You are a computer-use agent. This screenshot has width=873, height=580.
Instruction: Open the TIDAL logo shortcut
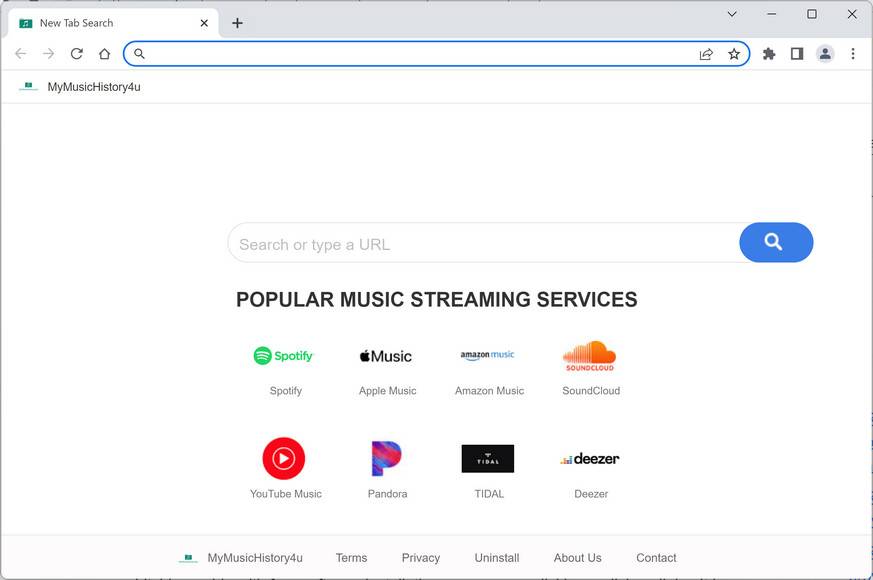tap(488, 459)
